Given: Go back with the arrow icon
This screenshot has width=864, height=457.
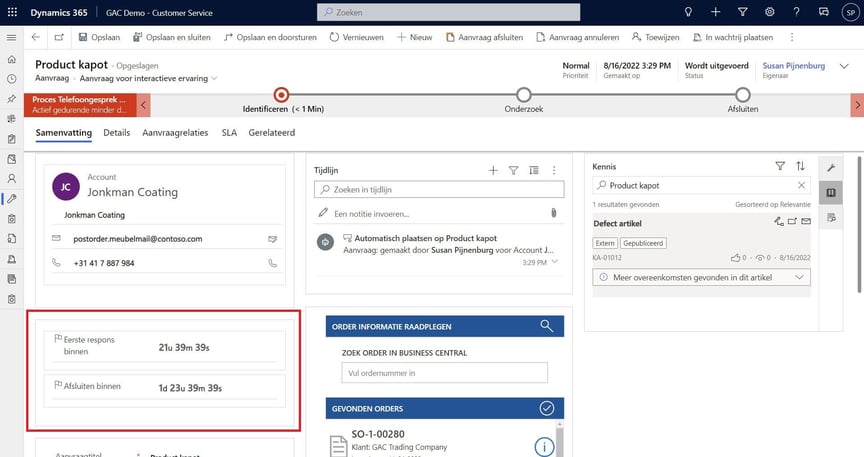Looking at the screenshot, I should pos(36,37).
